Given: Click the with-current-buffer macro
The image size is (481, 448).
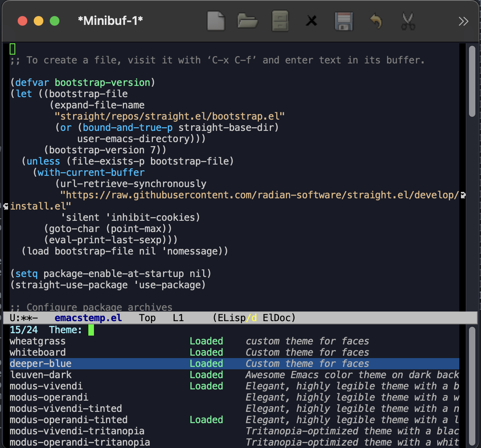Looking at the screenshot, I should pyautogui.click(x=91, y=172).
